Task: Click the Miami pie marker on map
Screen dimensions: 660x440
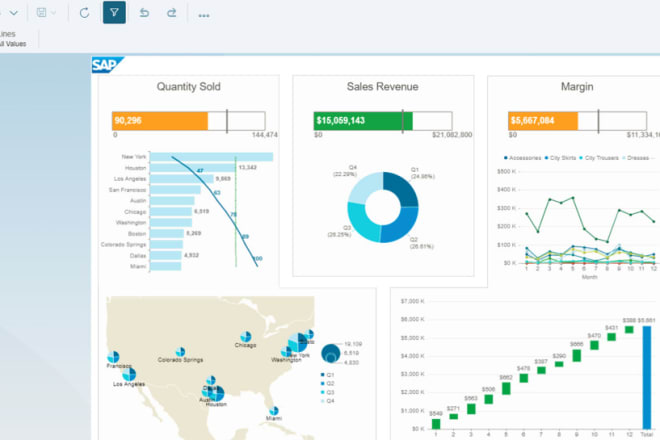Action: 274,410
